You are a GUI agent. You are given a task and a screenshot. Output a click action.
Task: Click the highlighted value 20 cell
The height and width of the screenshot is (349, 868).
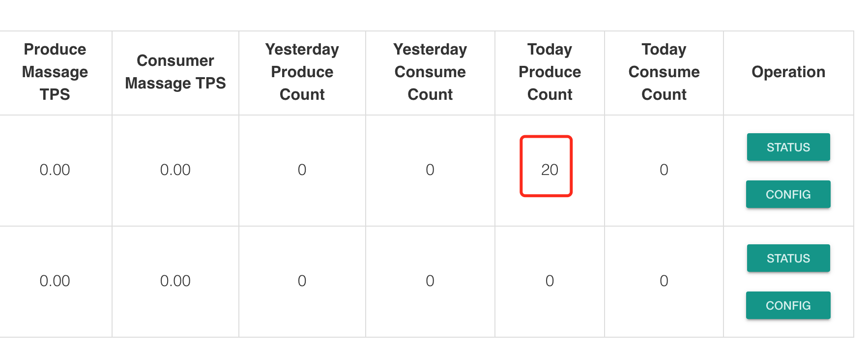[x=549, y=170]
